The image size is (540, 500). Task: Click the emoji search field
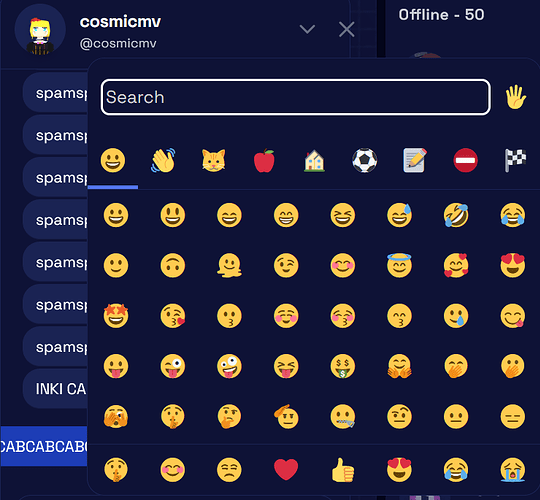(x=296, y=97)
